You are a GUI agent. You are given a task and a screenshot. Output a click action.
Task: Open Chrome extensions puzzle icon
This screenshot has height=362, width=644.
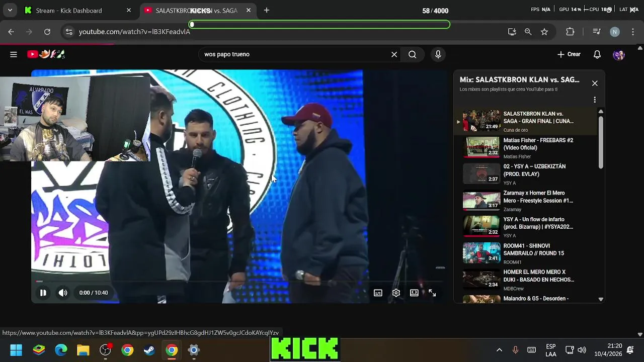[x=570, y=32]
